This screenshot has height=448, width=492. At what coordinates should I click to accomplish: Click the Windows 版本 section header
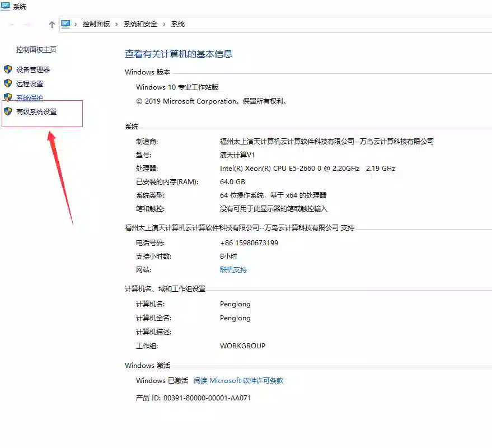coord(147,72)
